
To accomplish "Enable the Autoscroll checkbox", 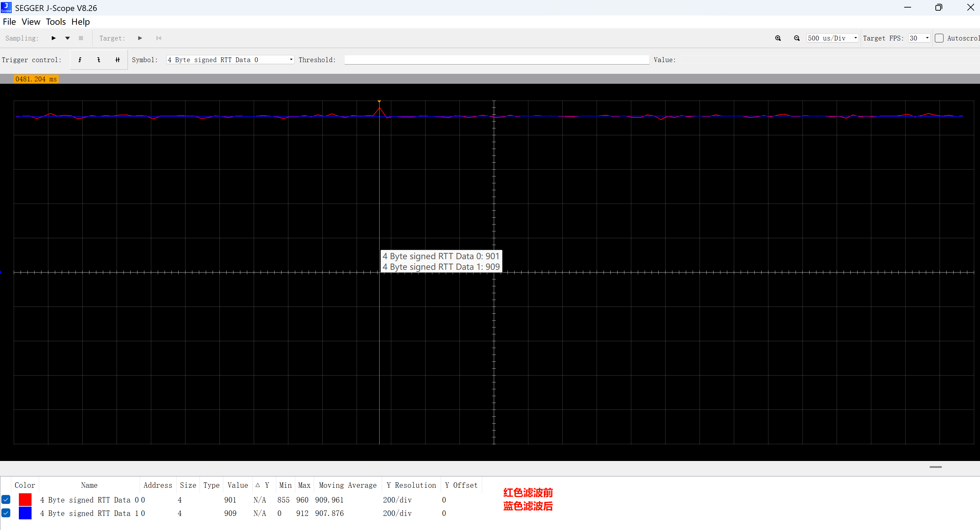I will point(939,38).
